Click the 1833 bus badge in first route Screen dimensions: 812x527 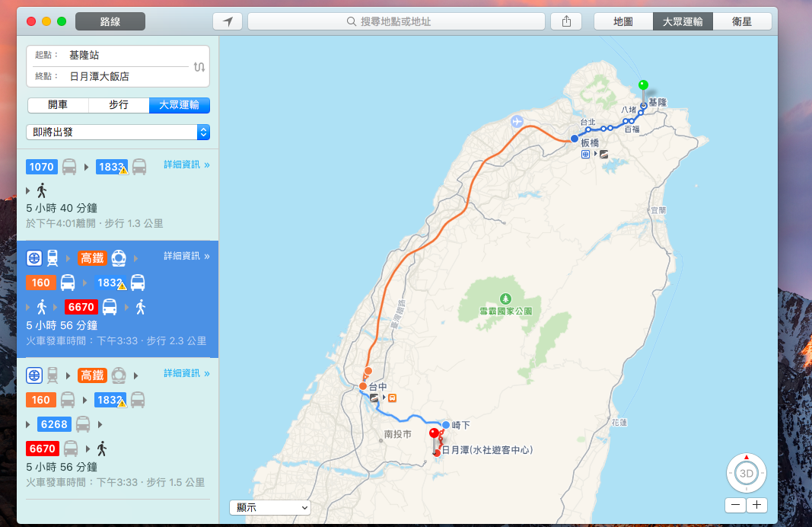click(x=111, y=167)
